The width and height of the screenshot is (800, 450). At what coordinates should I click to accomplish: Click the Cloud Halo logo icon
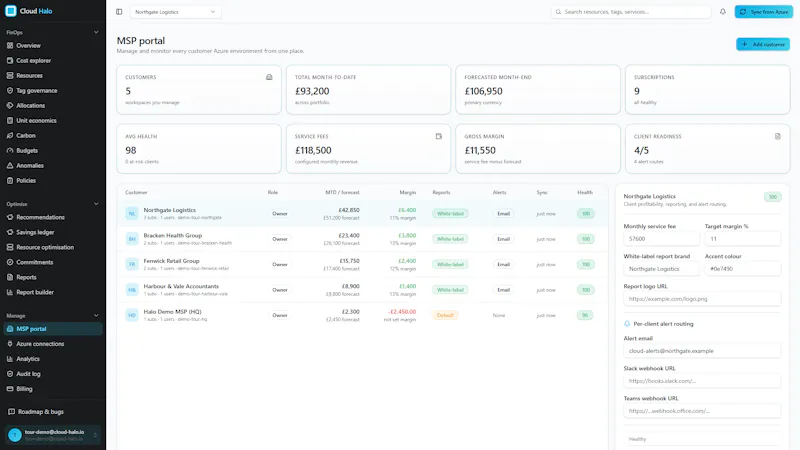pos(11,11)
